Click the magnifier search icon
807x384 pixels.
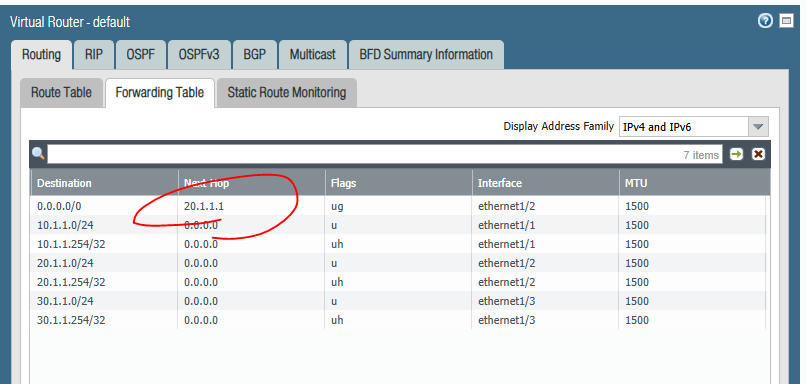point(38,153)
